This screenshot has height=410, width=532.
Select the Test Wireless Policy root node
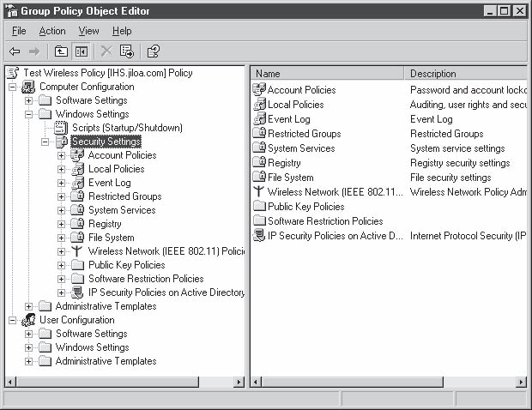click(x=108, y=73)
